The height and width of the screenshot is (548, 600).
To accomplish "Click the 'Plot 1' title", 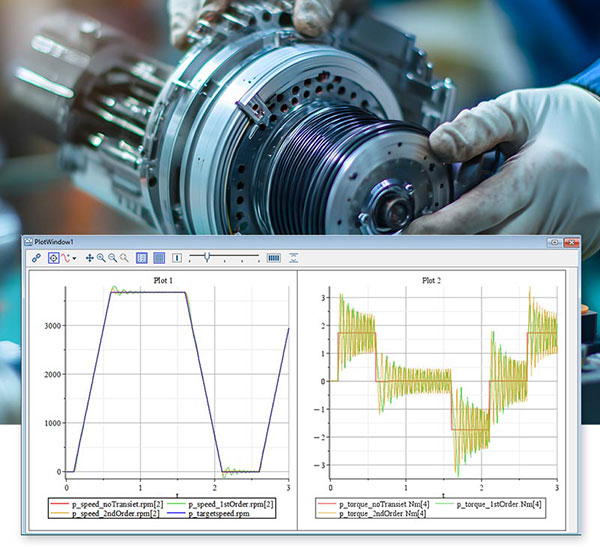I will point(163,281).
